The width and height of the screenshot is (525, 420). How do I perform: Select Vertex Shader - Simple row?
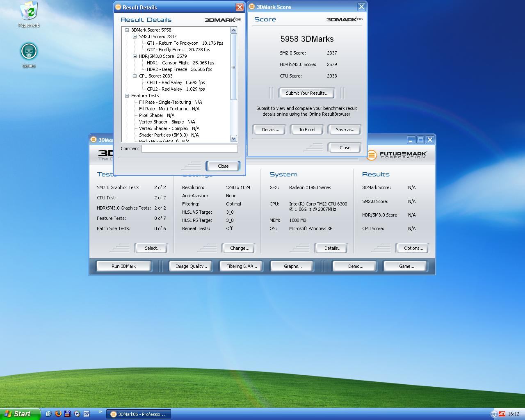click(167, 122)
